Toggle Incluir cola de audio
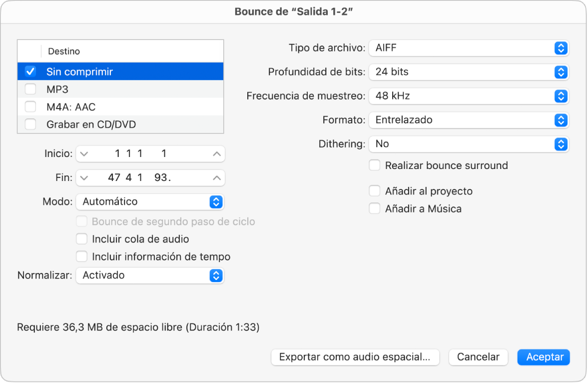 (81, 239)
